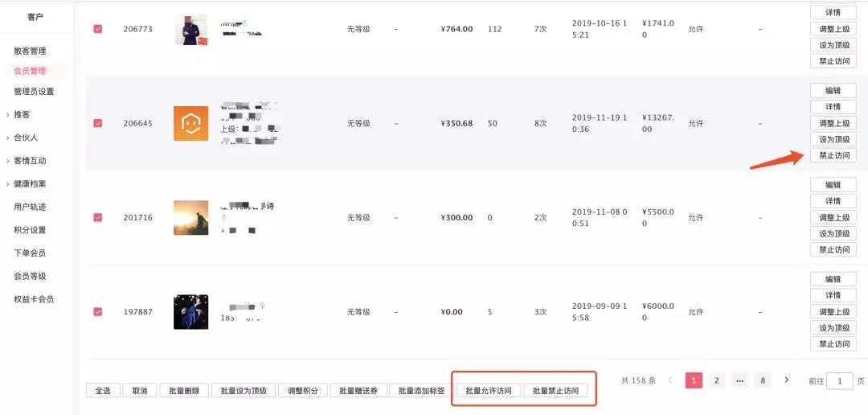The height and width of the screenshot is (415, 868).
Task: Open the sunset avatar of member 201716
Action: click(x=191, y=218)
